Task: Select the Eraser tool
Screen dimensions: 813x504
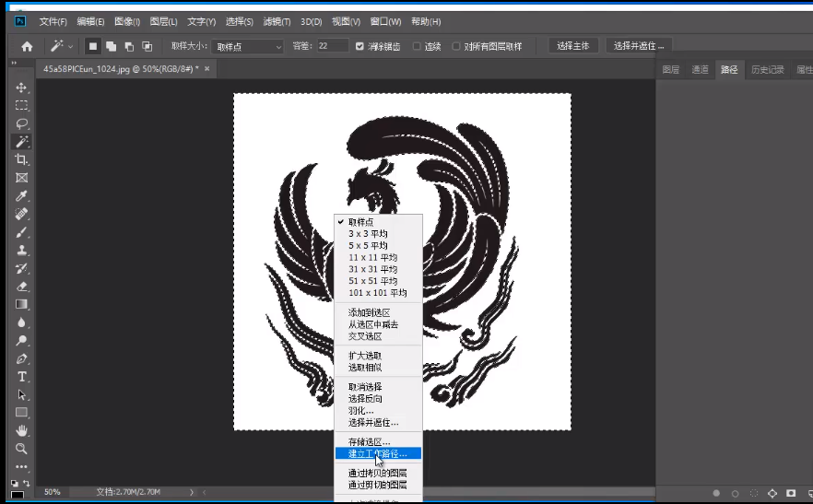Action: tap(21, 287)
